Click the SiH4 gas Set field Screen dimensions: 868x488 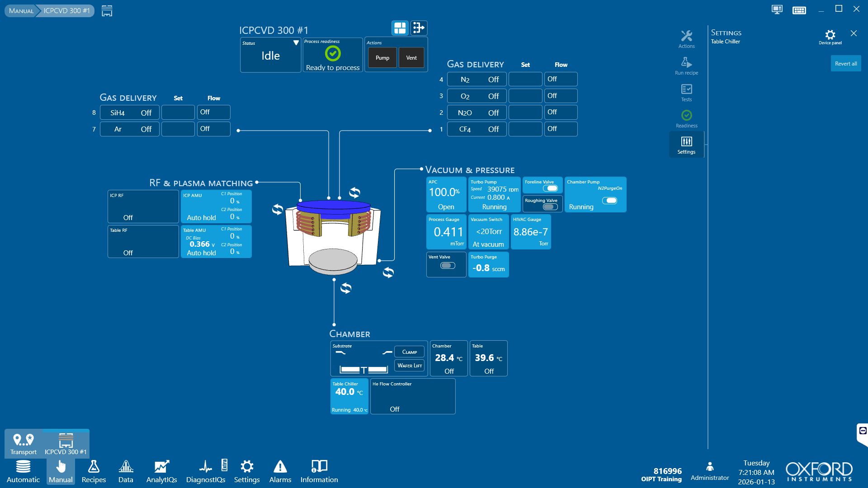[x=178, y=113]
